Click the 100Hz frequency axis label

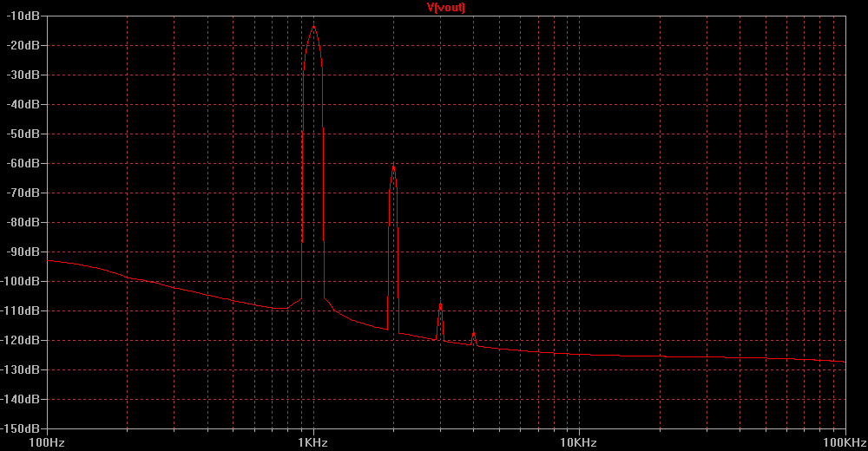pos(47,442)
